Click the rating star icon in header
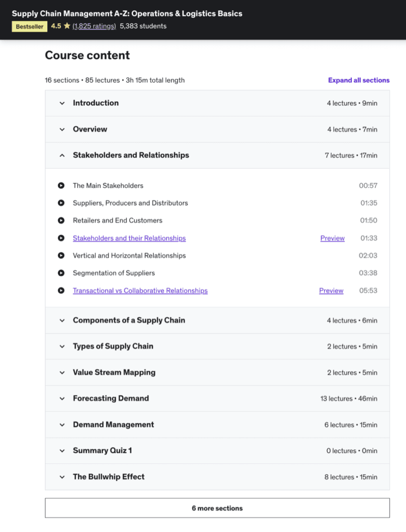The height and width of the screenshot is (532, 406). click(67, 26)
